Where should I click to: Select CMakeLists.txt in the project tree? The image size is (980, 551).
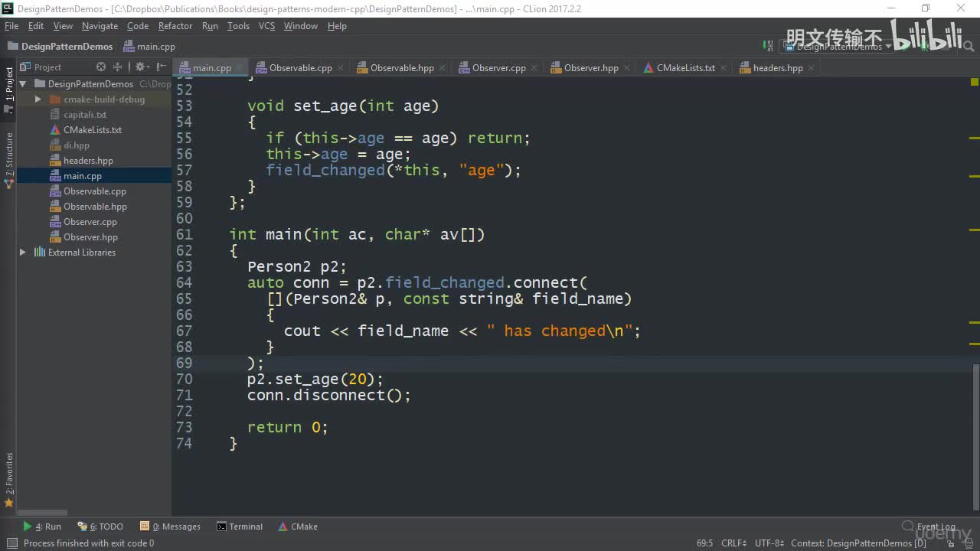[x=93, y=130]
